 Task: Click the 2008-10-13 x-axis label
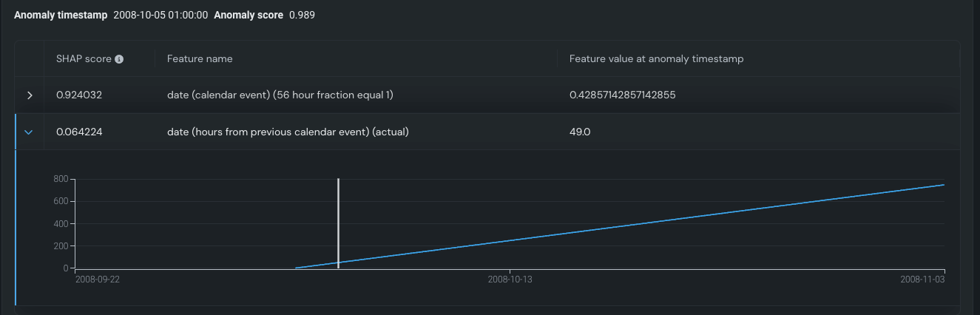(x=510, y=280)
